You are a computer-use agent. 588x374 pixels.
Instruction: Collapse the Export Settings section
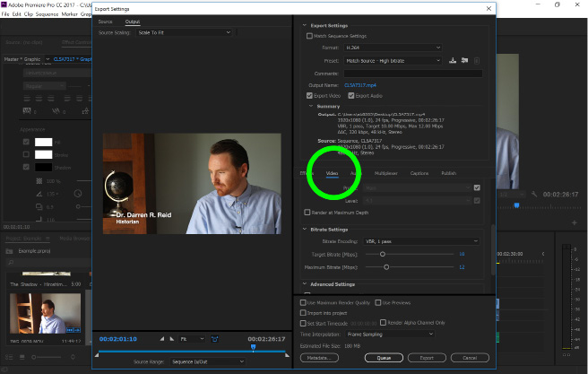tap(304, 25)
